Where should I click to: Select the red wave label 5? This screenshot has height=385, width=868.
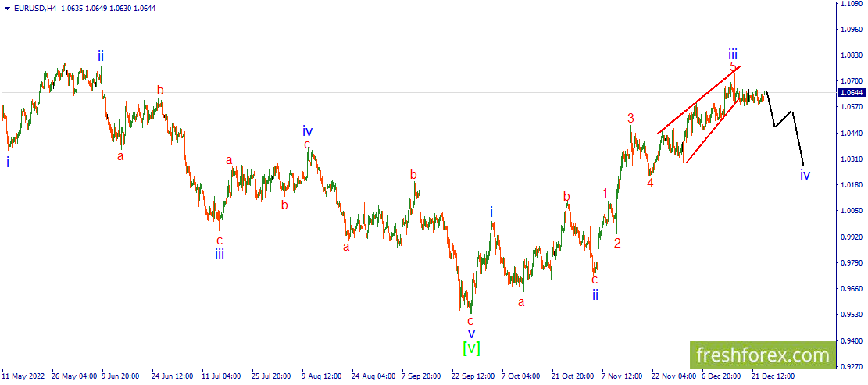[733, 67]
